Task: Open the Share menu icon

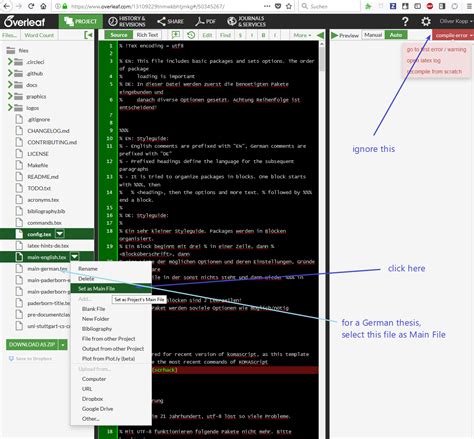Action: [x=161, y=22]
